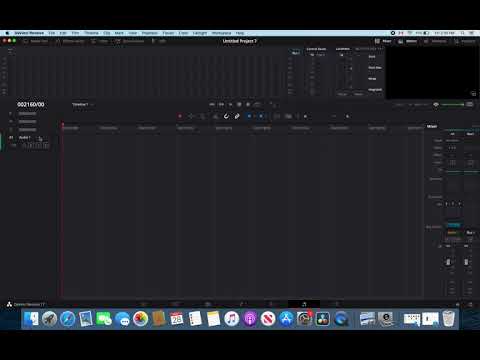Image resolution: width=480 pixels, height=360 pixels.
Task: Open Music app from the dock
Action: pyautogui.click(x=232, y=319)
